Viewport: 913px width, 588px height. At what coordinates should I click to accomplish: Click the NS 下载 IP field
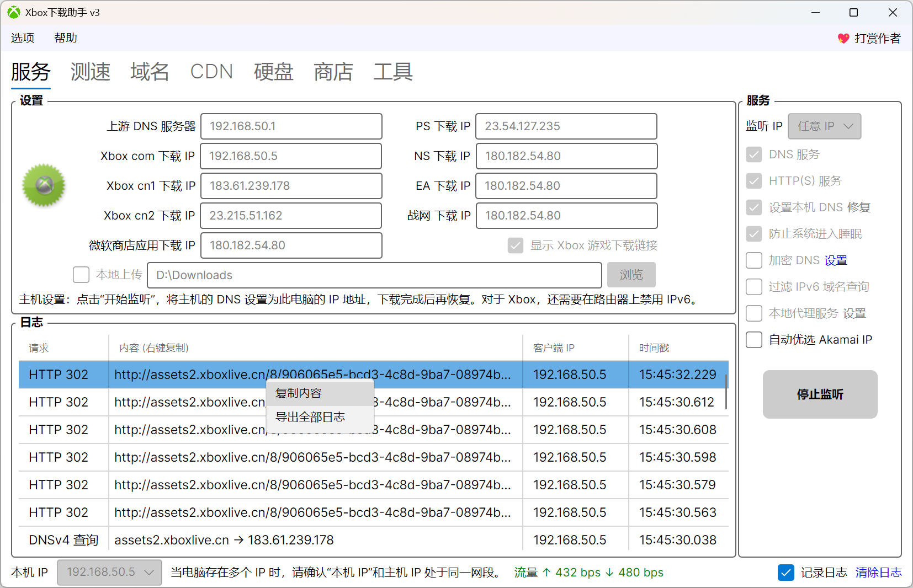[566, 156]
